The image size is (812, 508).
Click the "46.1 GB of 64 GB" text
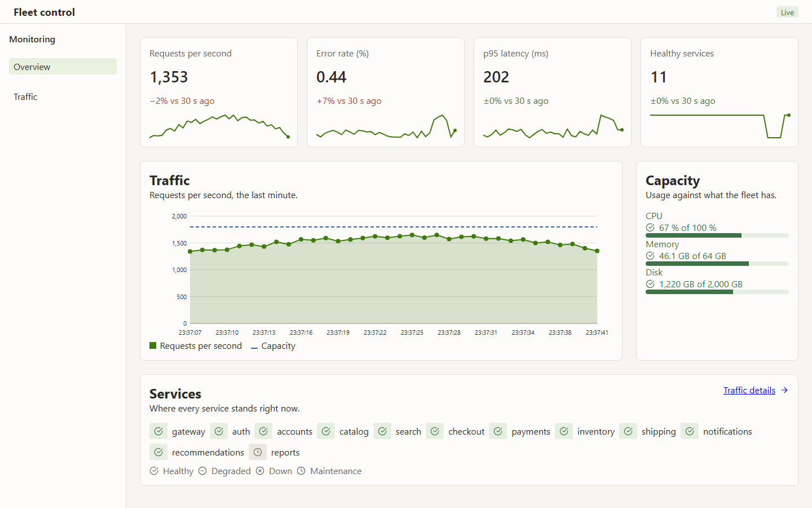pyautogui.click(x=692, y=256)
